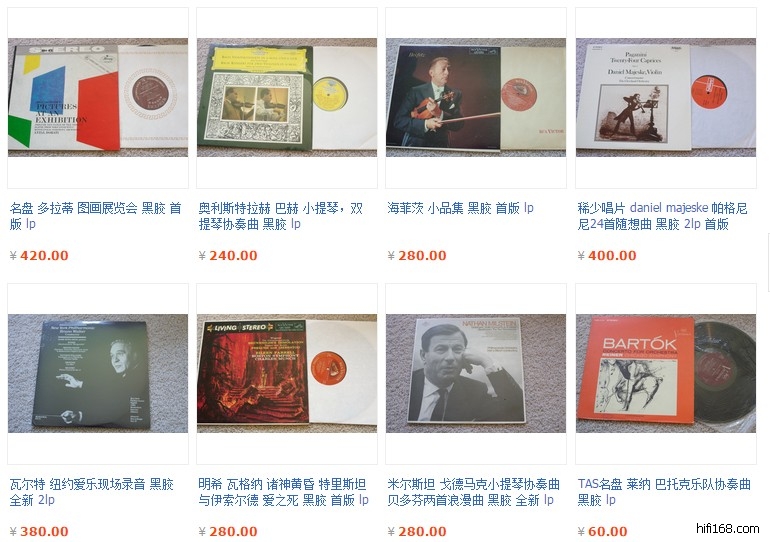The height and width of the screenshot is (542, 770).
Task: Click the 明希 瓦格纳 诸神黄昏 listing title
Action: click(283, 492)
